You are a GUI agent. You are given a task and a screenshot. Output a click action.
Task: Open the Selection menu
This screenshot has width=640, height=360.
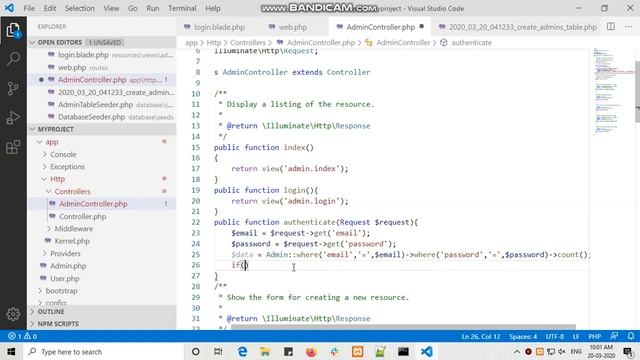pyautogui.click(x=80, y=8)
